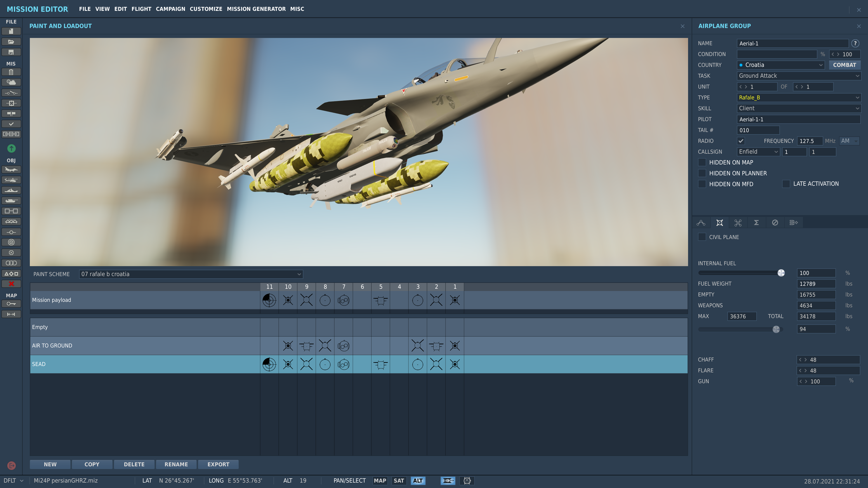This screenshot has height=488, width=868.
Task: Click SEAD pylon 11 weapon icon
Action: pos(269,364)
